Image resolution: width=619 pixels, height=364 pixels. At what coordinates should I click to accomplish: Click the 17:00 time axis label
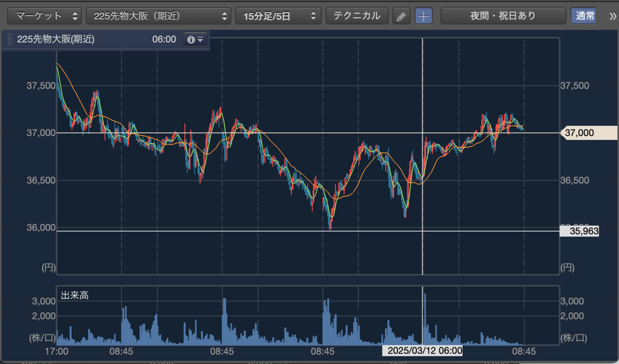click(x=57, y=351)
